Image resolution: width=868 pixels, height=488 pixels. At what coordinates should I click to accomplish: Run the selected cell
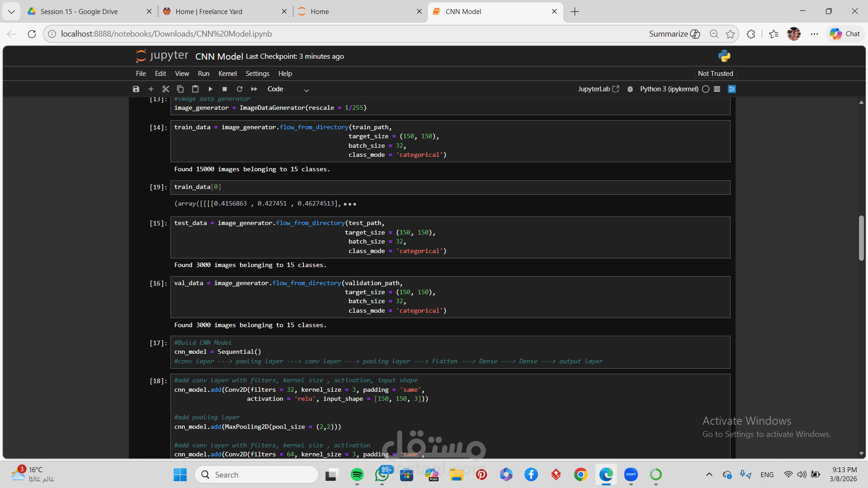click(210, 89)
